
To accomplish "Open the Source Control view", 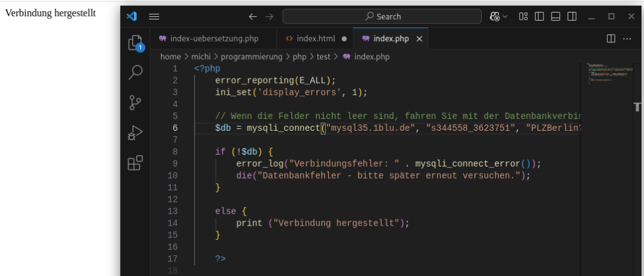I will [x=135, y=102].
